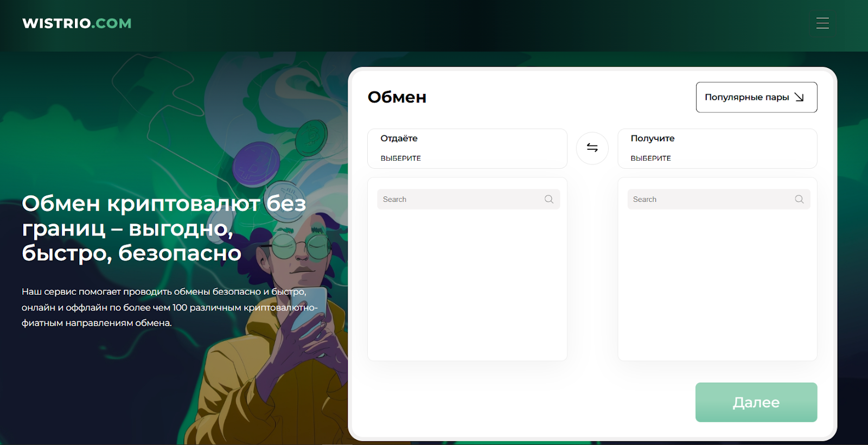868x445 pixels.
Task: Click the diagonal arrow icon beside Популярные пары
Action: click(x=799, y=97)
